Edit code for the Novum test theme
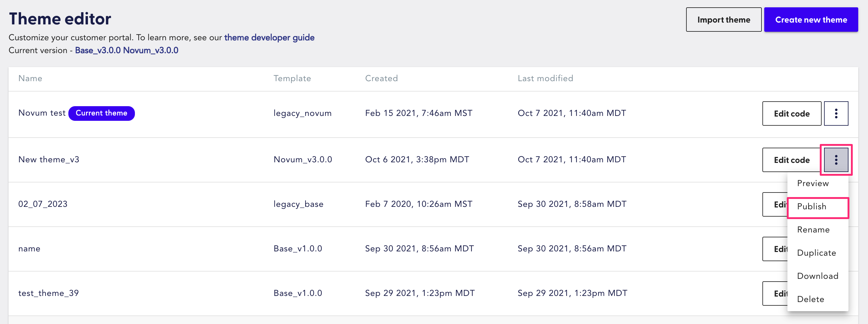Screen dimensions: 868x324 tap(791, 113)
